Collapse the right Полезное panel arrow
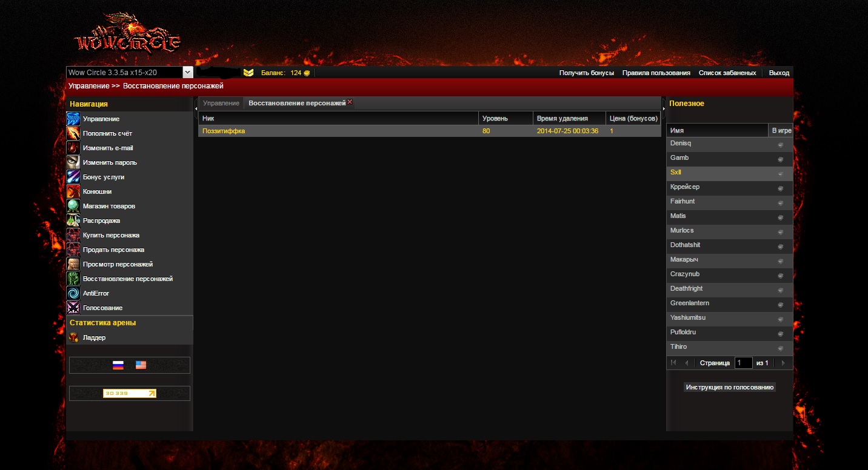Screen dimensions: 868x470 tap(664, 108)
